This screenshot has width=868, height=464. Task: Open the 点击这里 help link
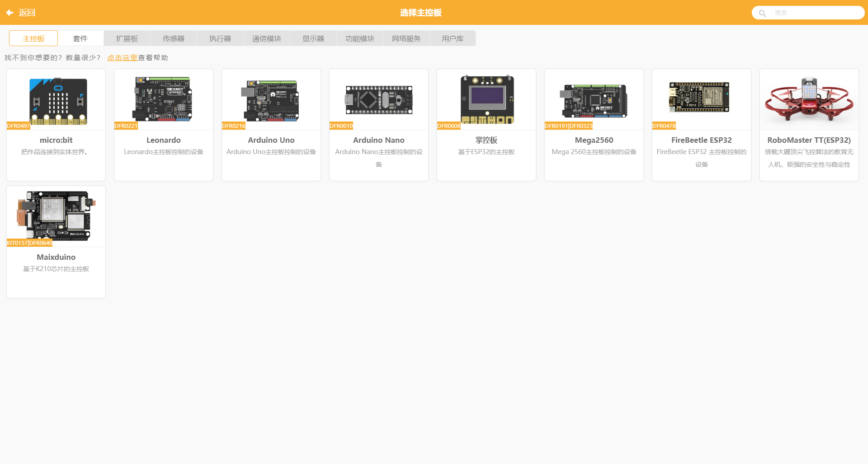tap(122, 58)
